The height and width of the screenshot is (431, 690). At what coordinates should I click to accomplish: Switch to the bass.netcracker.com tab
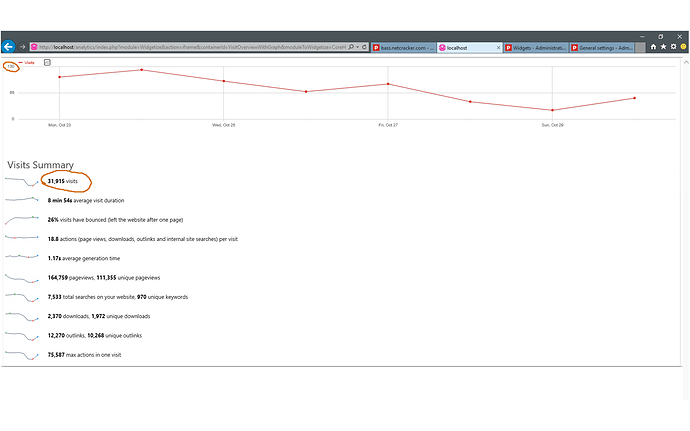pos(404,48)
